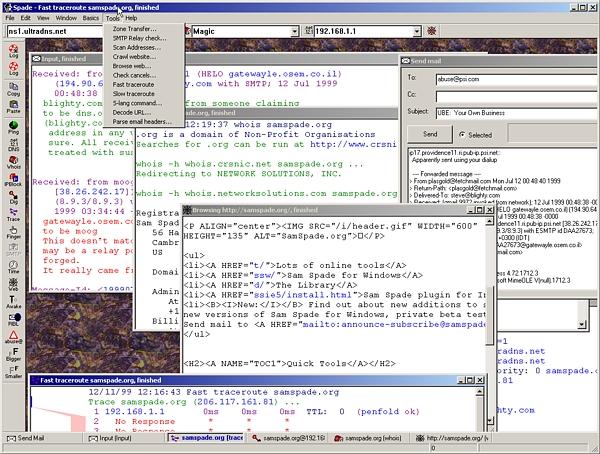This screenshot has height=454, width=600.
Task: Click the icon left of 192.168.1.1 field
Action: pyautogui.click(x=309, y=31)
